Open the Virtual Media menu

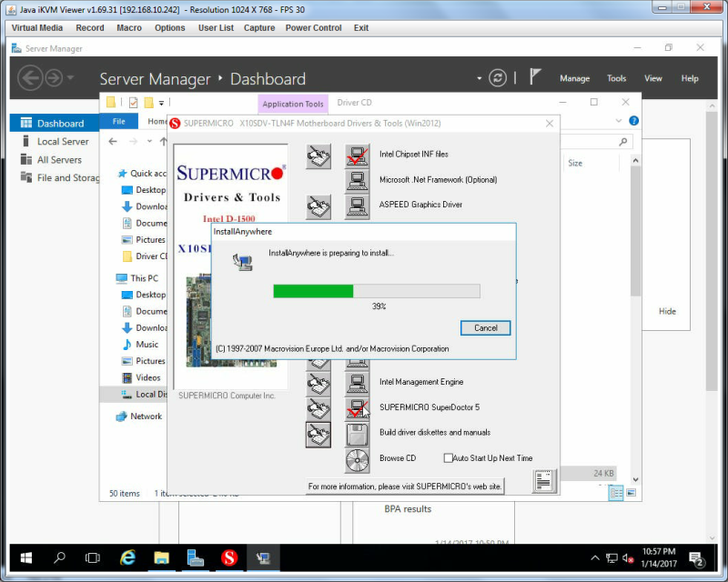point(36,28)
